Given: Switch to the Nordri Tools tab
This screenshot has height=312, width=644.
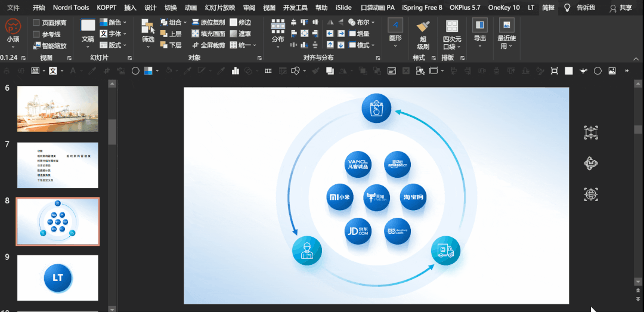Looking at the screenshot, I should 71,7.
